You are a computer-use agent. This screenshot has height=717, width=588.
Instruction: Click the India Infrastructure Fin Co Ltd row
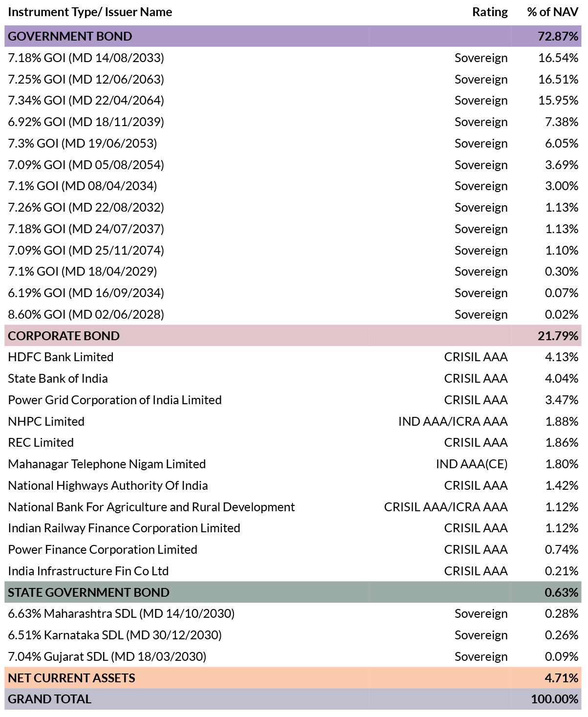[x=293, y=571]
